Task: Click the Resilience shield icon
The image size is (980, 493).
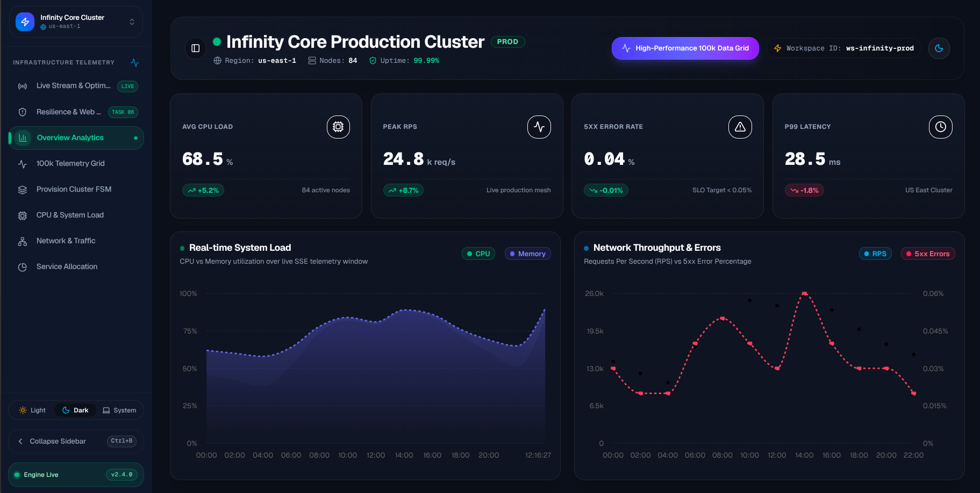Action: click(x=23, y=112)
